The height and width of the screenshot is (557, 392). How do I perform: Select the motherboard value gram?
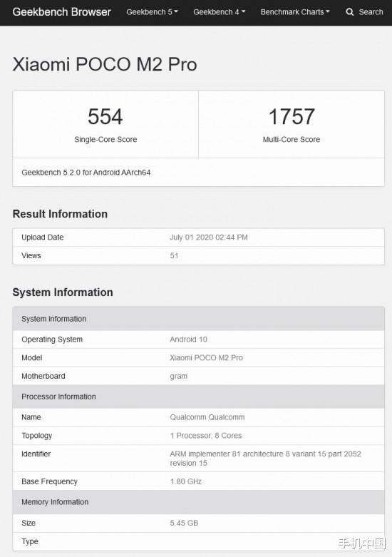tap(179, 376)
